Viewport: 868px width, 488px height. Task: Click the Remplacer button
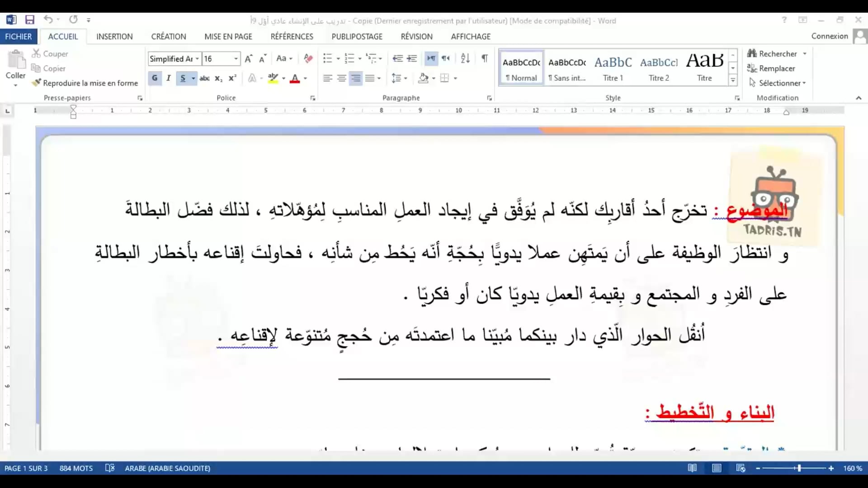tap(776, 68)
